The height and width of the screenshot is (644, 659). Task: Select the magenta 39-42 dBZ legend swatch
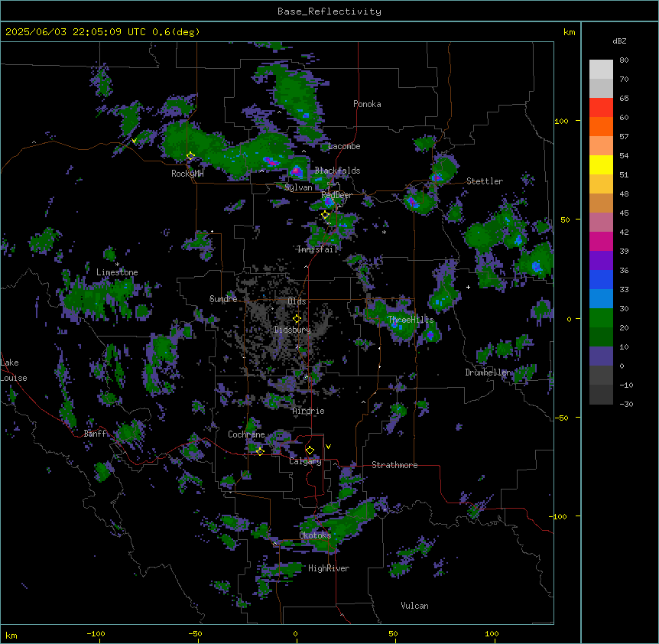pos(601,241)
